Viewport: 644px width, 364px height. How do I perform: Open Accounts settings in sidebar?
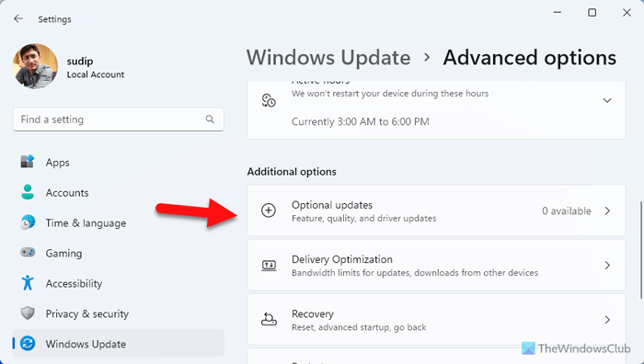pos(119,192)
